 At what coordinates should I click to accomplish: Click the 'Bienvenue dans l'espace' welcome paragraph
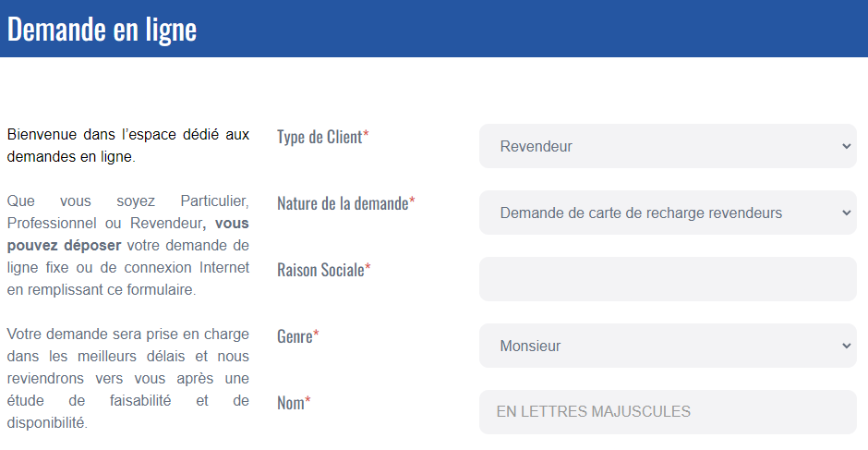[127, 145]
